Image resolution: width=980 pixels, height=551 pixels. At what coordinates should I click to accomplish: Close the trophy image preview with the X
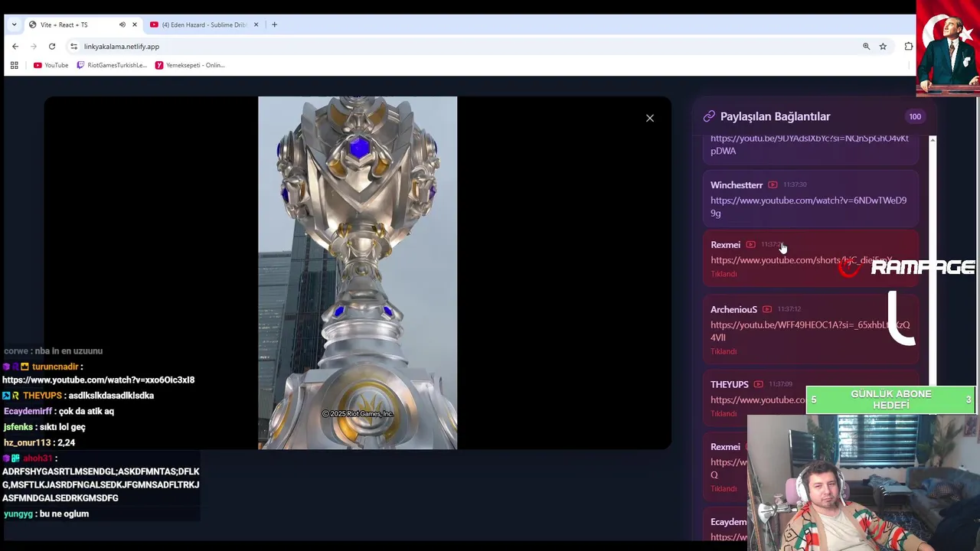650,118
